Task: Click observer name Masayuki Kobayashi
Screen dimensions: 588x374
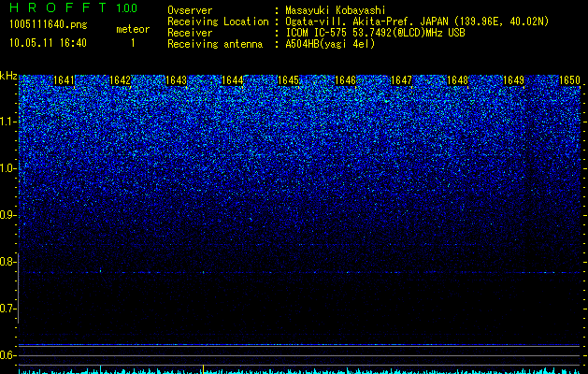Action: point(336,10)
